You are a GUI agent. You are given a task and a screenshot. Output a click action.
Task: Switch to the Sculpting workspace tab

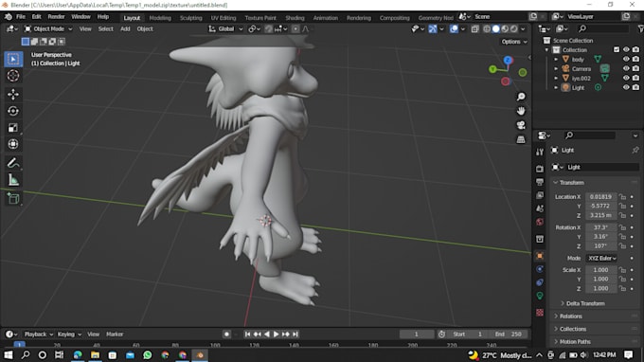[191, 18]
